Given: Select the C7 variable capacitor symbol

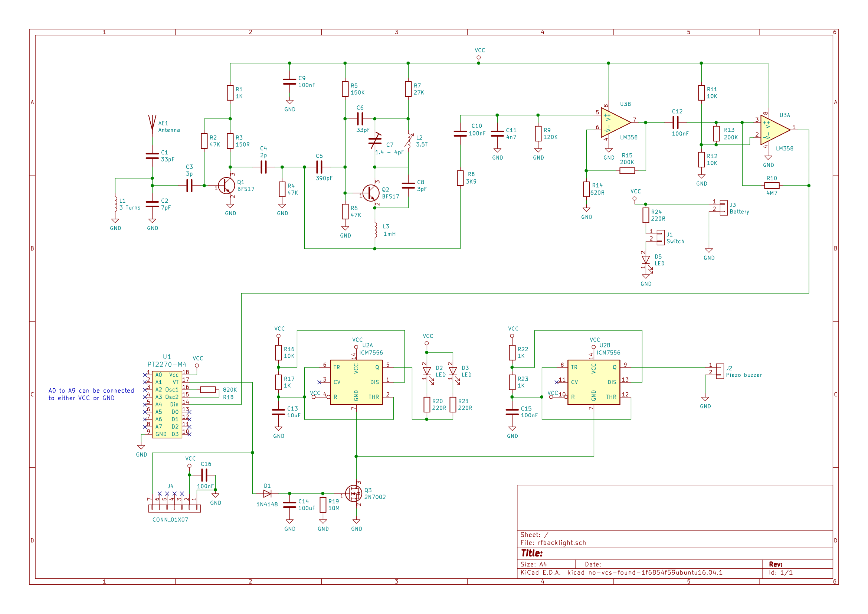Looking at the screenshot, I should [375, 141].
